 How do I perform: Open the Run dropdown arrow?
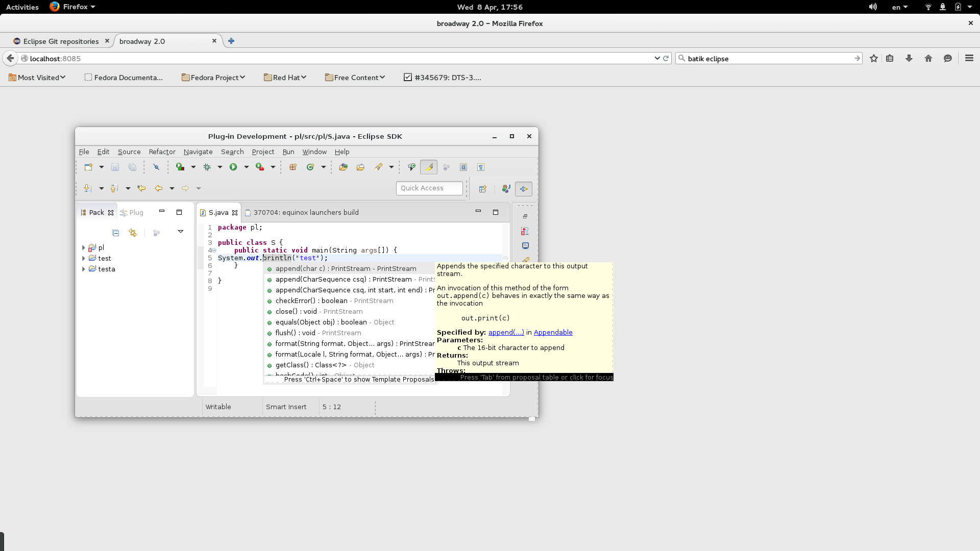click(x=247, y=167)
